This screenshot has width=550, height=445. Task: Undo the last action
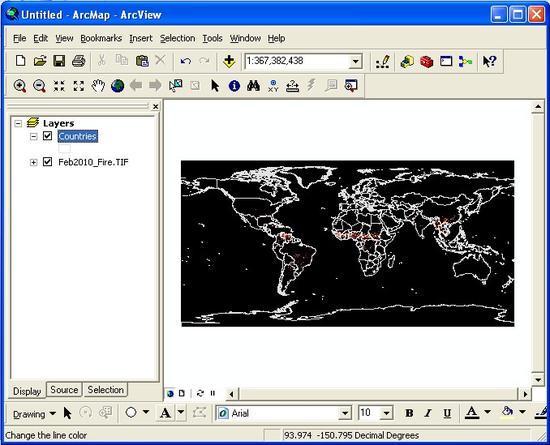point(186,61)
